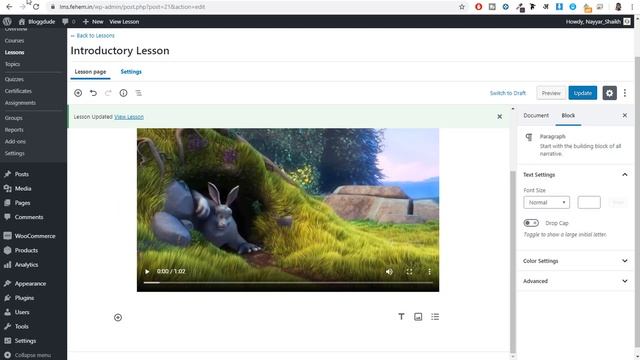This screenshot has height=360, width=640.
Task: Click Collapse menu
Action: tap(28, 355)
